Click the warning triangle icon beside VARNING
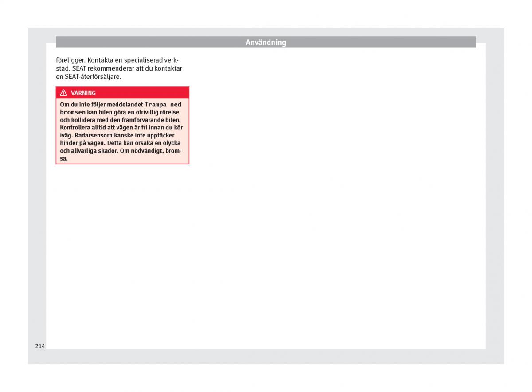 [x=63, y=93]
